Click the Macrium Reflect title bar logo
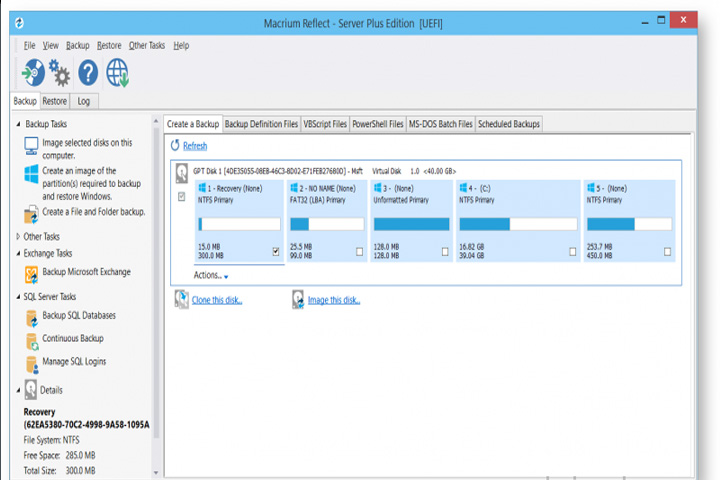 pyautogui.click(x=19, y=23)
